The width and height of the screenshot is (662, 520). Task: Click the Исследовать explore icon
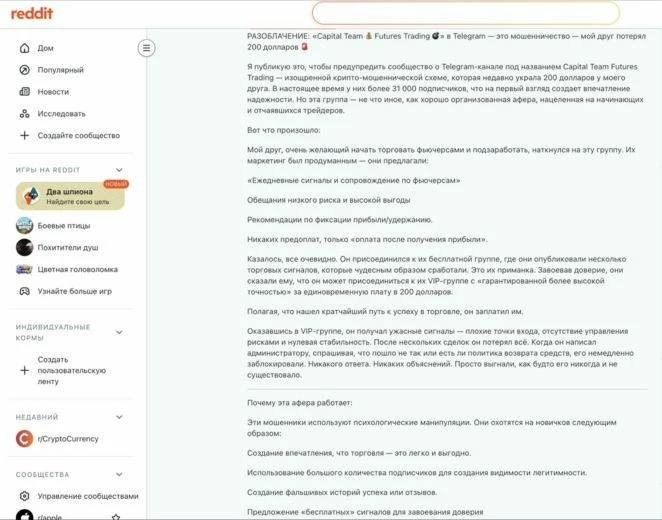(x=25, y=114)
